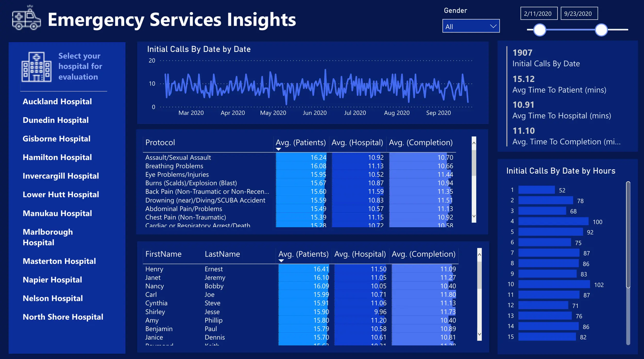Pick Marlborough Hospital in sidebar
The width and height of the screenshot is (644, 359).
tap(48, 237)
